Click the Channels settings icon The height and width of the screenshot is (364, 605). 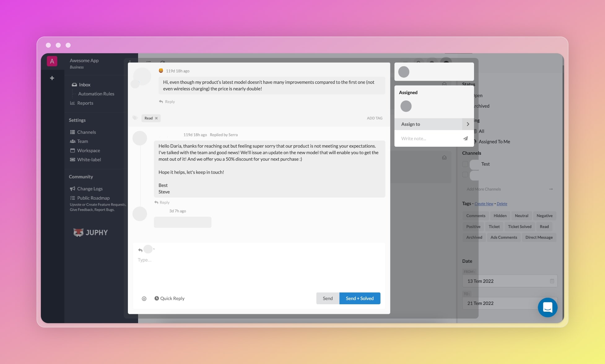point(72,132)
